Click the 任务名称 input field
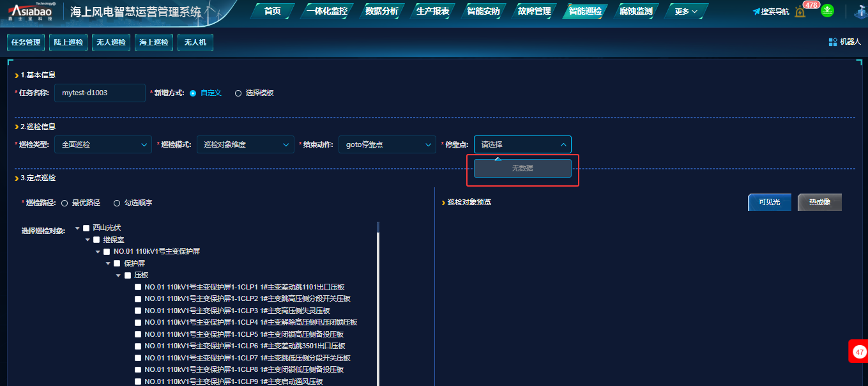Viewport: 868px width, 386px height. click(x=100, y=93)
